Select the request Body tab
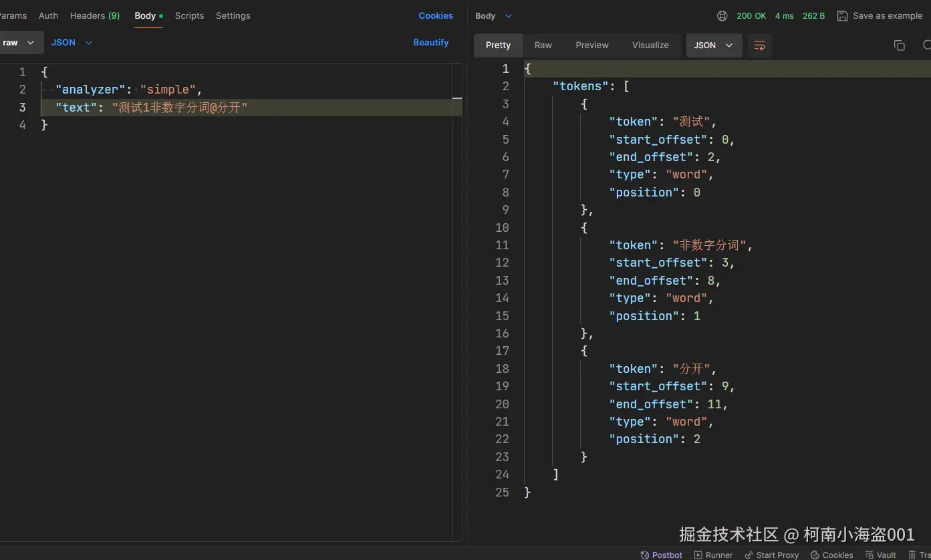The width and height of the screenshot is (931, 560). (148, 15)
